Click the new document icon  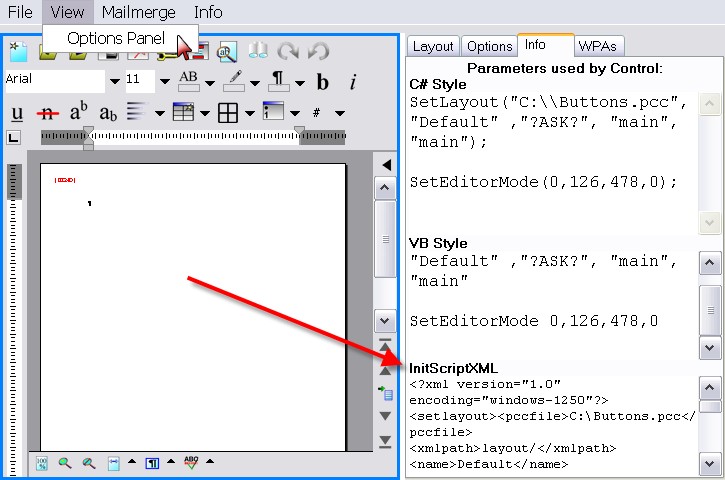click(x=17, y=52)
